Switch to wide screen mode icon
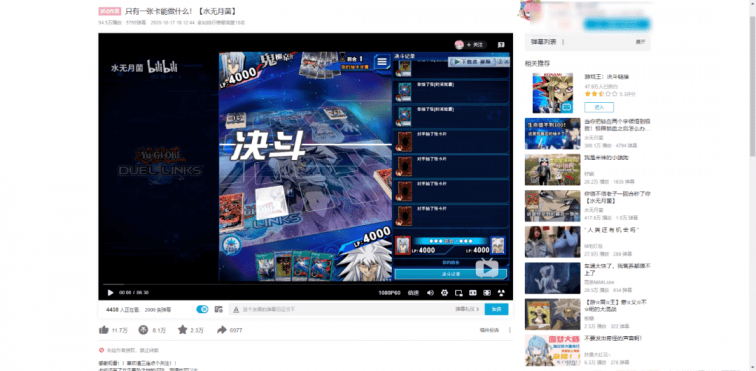756x371 pixels. pos(473,293)
